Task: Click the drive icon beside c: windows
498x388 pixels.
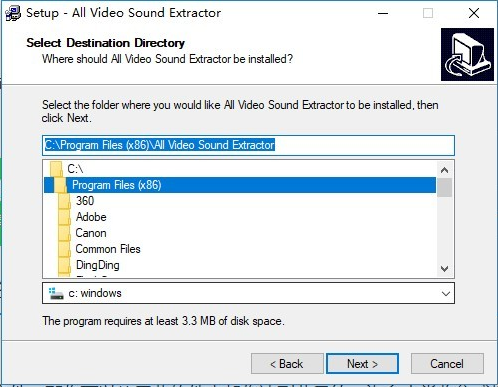Action: [56, 294]
